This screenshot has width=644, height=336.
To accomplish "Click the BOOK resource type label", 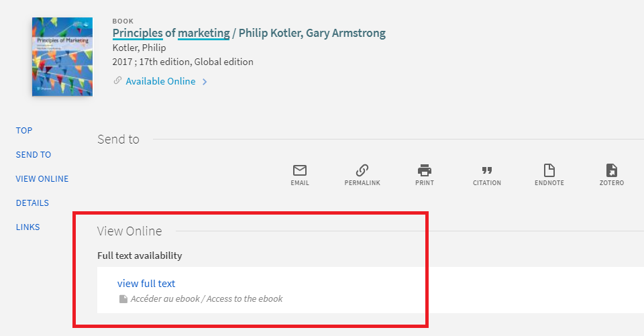I will (x=123, y=21).
